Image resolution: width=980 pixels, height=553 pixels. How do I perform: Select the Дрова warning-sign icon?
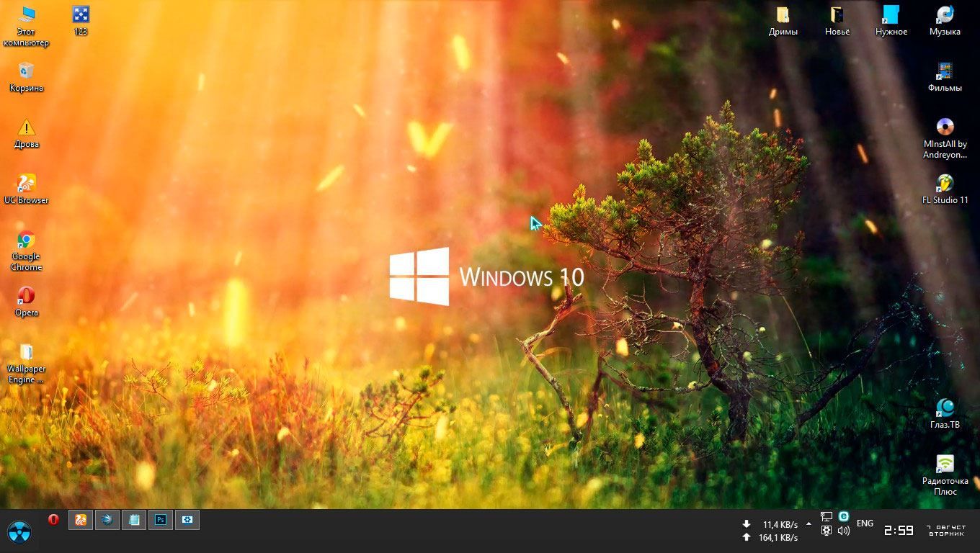tap(26, 133)
